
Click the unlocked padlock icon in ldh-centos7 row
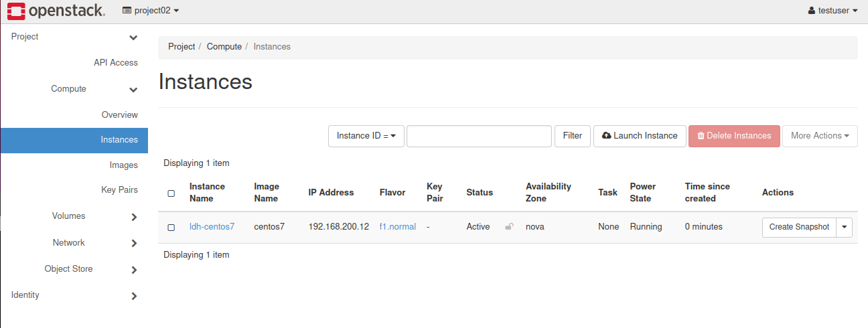click(509, 227)
